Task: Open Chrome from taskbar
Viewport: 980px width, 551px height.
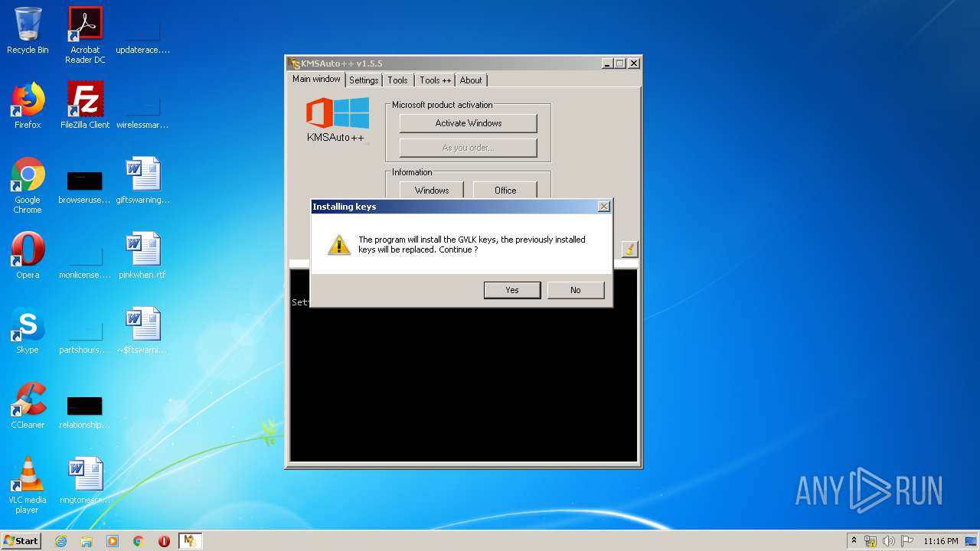Action: pos(139,541)
